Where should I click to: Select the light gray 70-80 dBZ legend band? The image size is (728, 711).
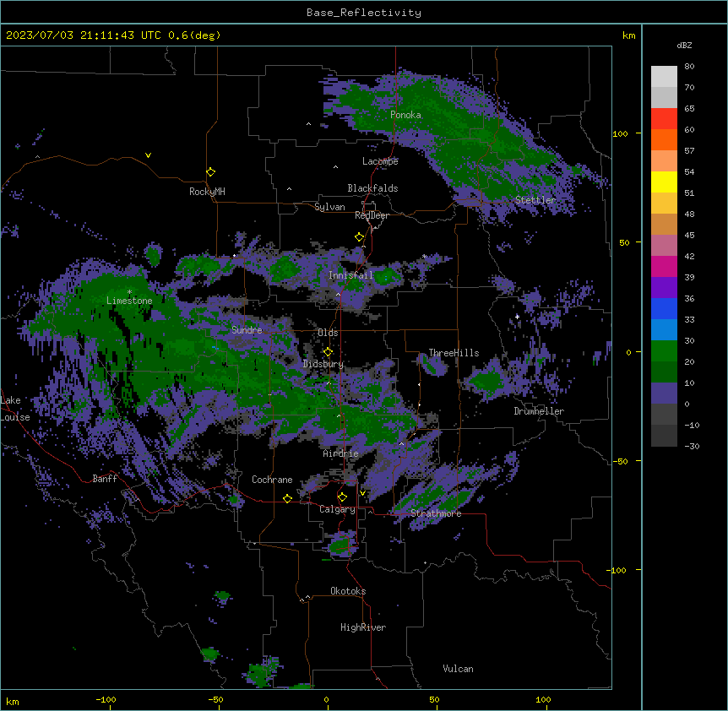(664, 76)
